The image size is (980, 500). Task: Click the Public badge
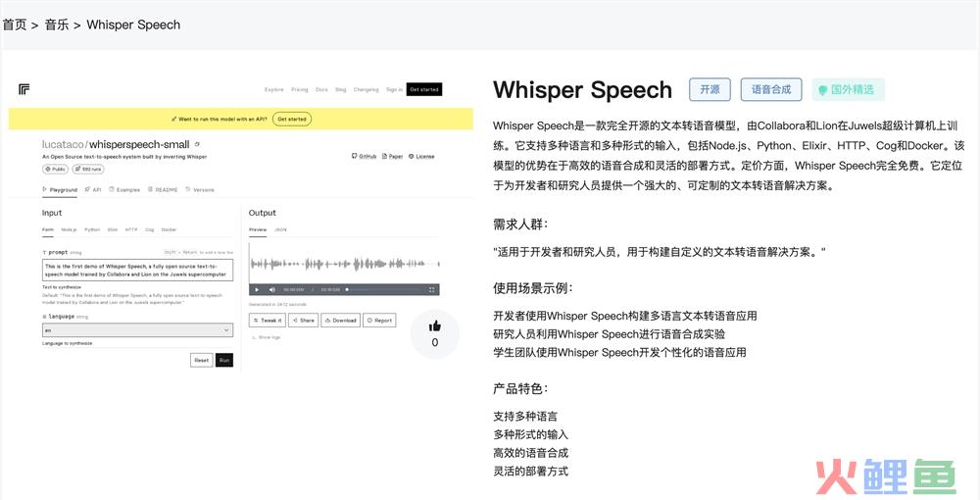coord(56,169)
